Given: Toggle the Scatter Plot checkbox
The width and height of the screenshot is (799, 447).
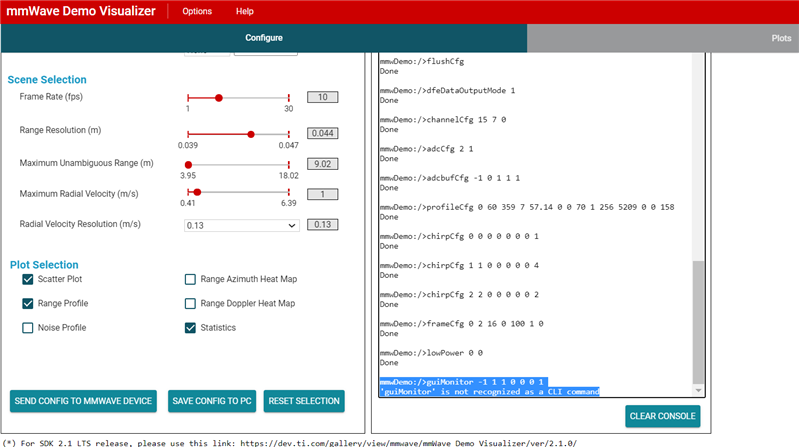Looking at the screenshot, I should pyautogui.click(x=28, y=279).
